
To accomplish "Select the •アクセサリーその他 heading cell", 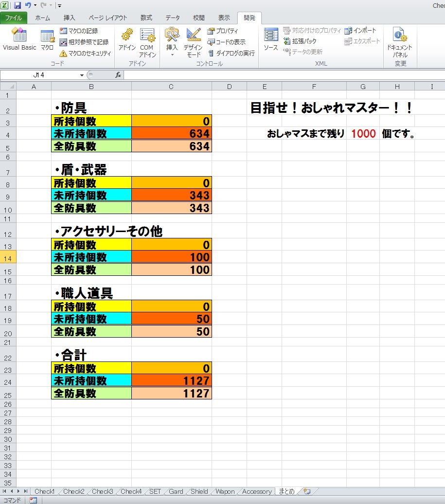I will click(x=108, y=231).
